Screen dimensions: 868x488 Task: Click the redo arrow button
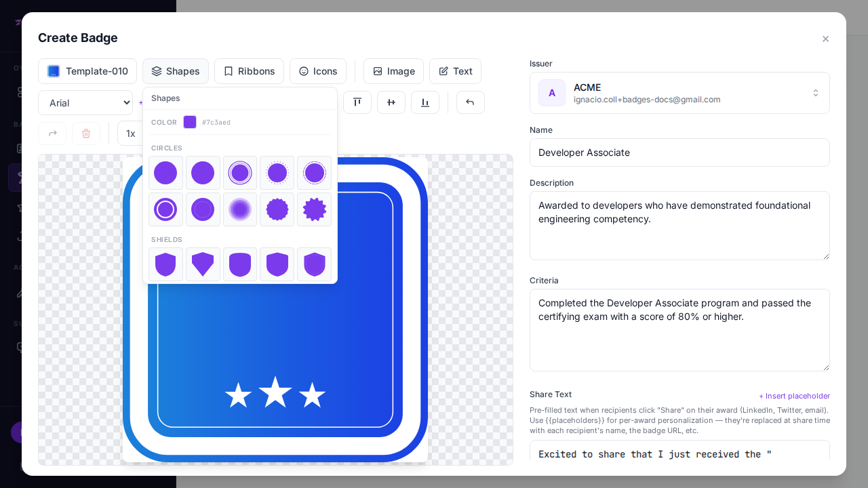[52, 134]
